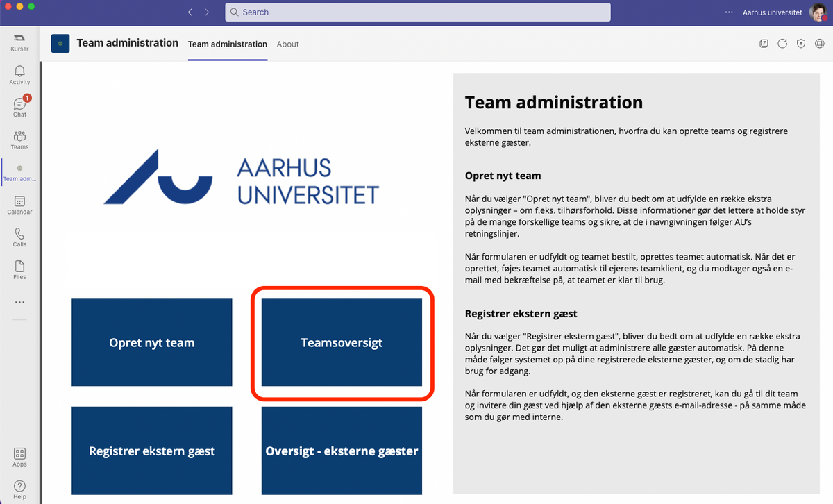Reload the Team administration tab

(x=782, y=44)
